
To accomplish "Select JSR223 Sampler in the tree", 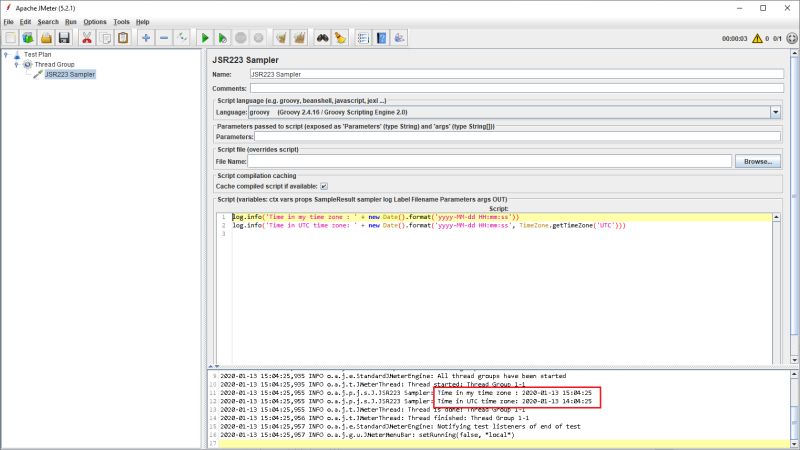I will [x=70, y=74].
